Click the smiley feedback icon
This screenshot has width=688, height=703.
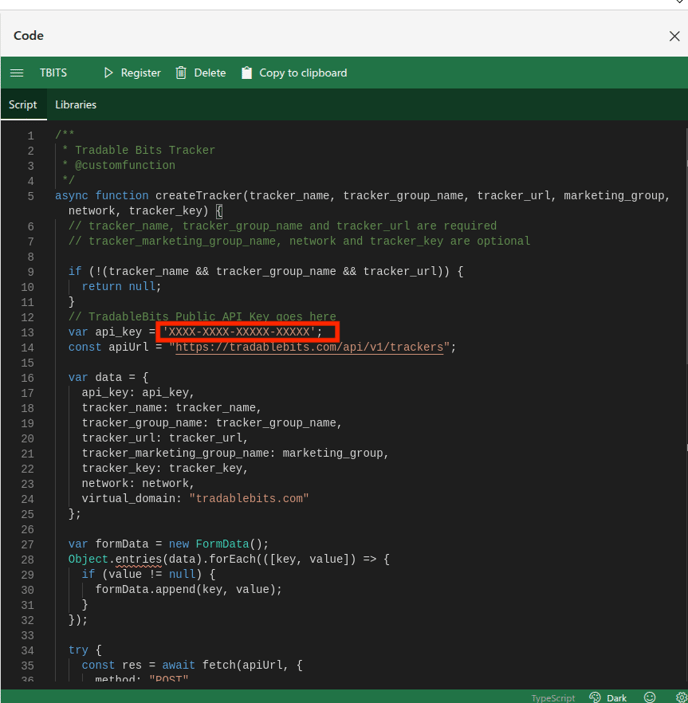pos(649,697)
